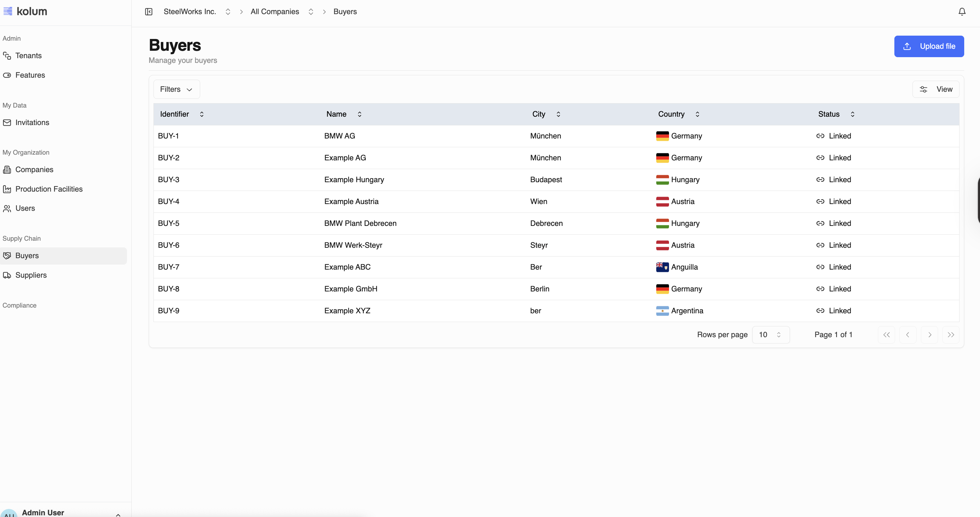Go to first page double-arrow
This screenshot has width=980, height=517.
[886, 335]
